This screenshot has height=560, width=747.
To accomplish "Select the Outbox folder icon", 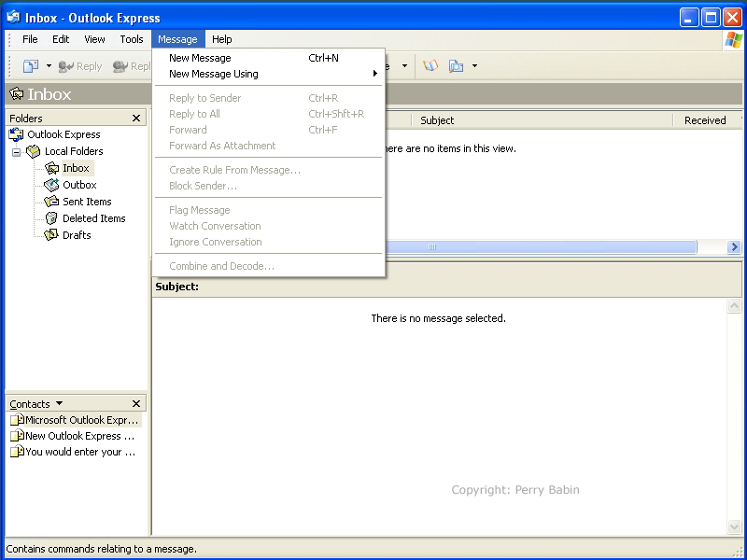I will coord(52,185).
